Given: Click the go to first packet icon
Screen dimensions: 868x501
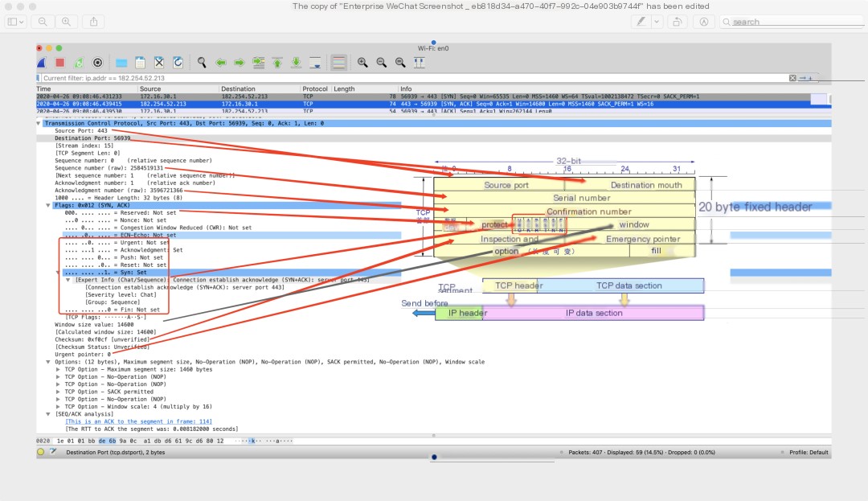Looking at the screenshot, I should click(277, 63).
